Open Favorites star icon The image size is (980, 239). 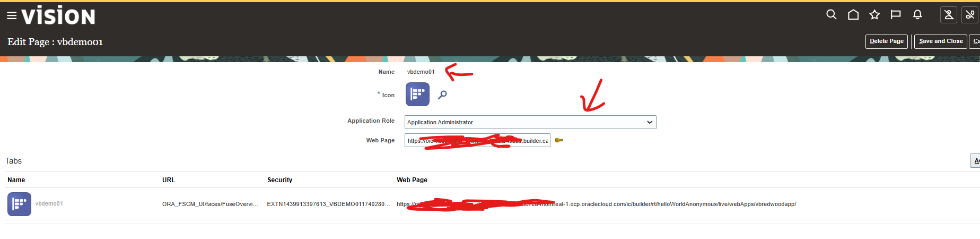tap(874, 15)
